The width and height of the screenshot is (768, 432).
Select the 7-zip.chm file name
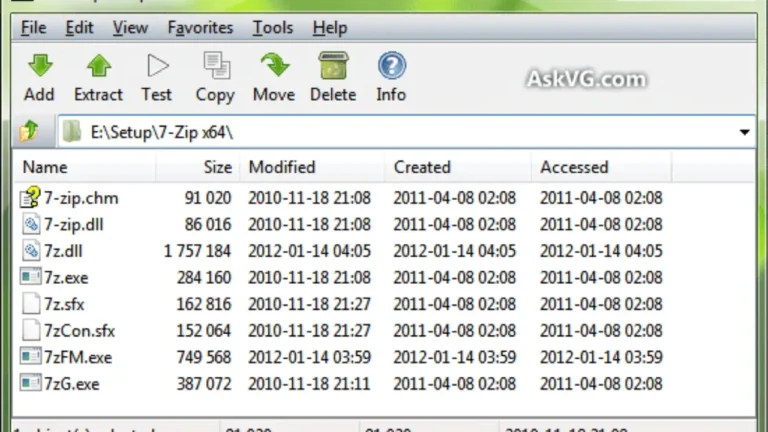(x=81, y=198)
